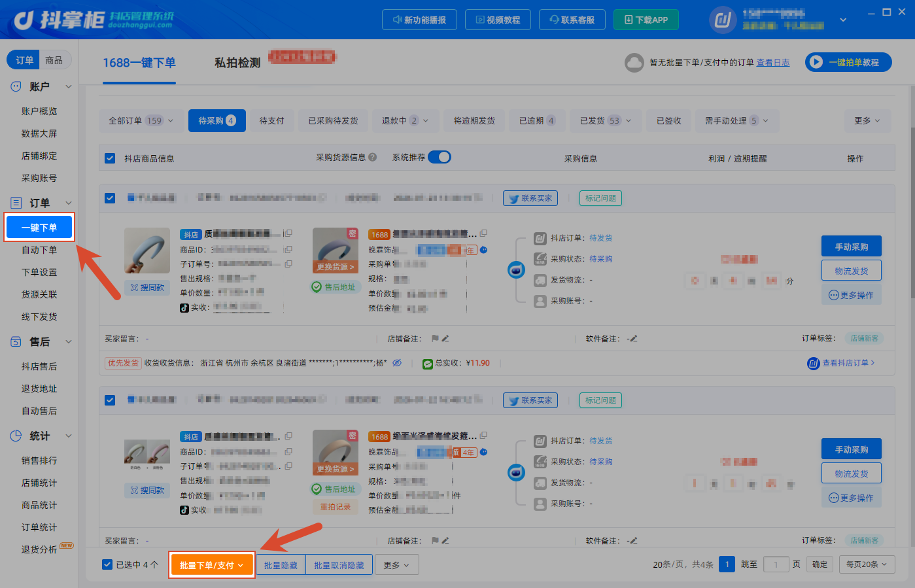Switch to the 私拍检测 tab
The height and width of the screenshot is (588, 915).
pyautogui.click(x=237, y=63)
